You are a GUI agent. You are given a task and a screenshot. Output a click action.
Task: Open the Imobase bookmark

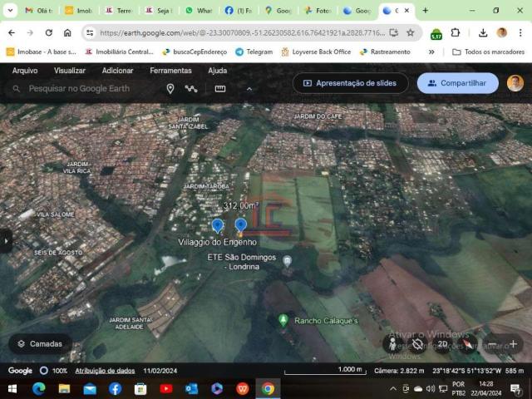[41, 52]
